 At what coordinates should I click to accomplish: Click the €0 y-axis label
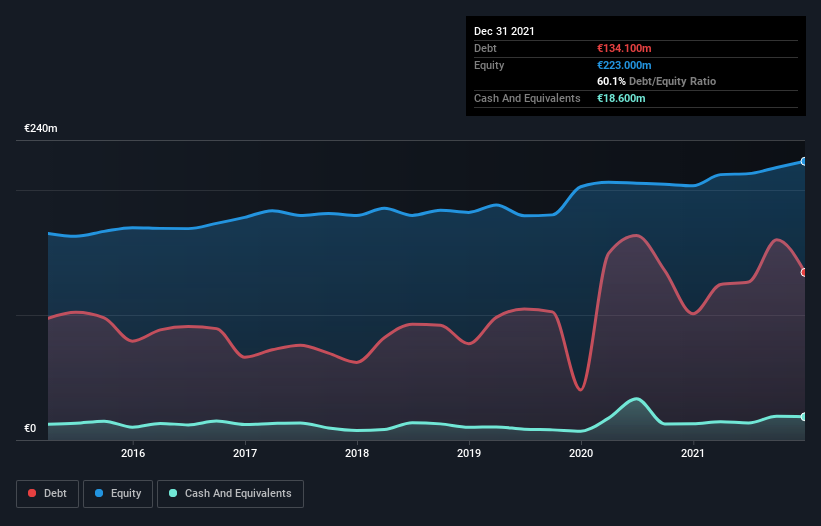(x=30, y=428)
